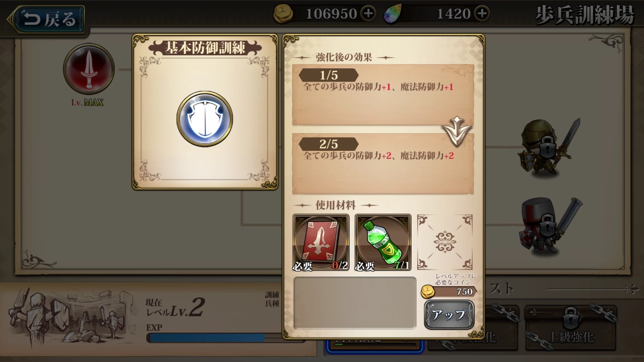Image resolution: width=644 pixels, height=362 pixels.
Task: Add gems with the plus next to 1420
Action: (x=482, y=14)
